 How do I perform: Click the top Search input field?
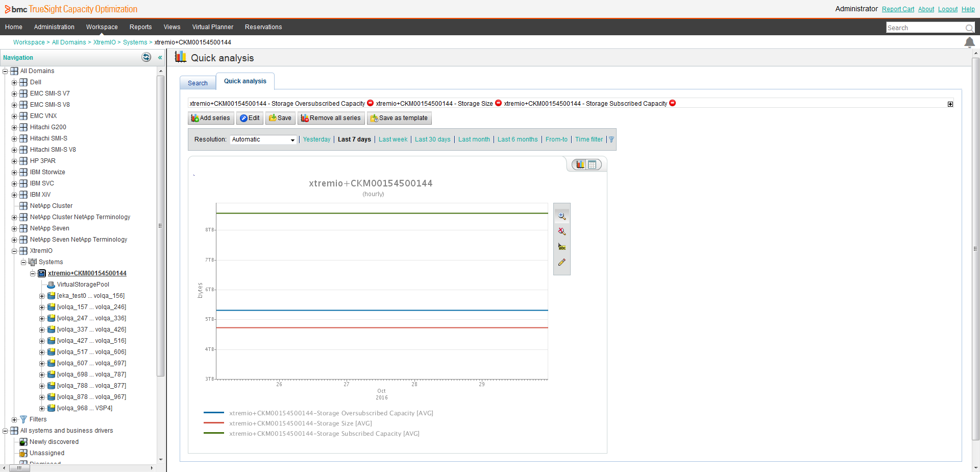[x=925, y=28]
